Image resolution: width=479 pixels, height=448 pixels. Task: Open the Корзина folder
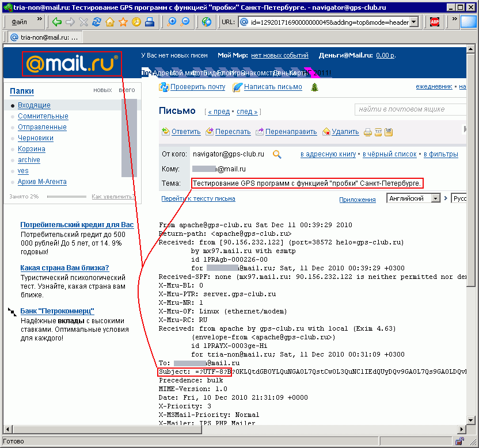click(x=32, y=149)
